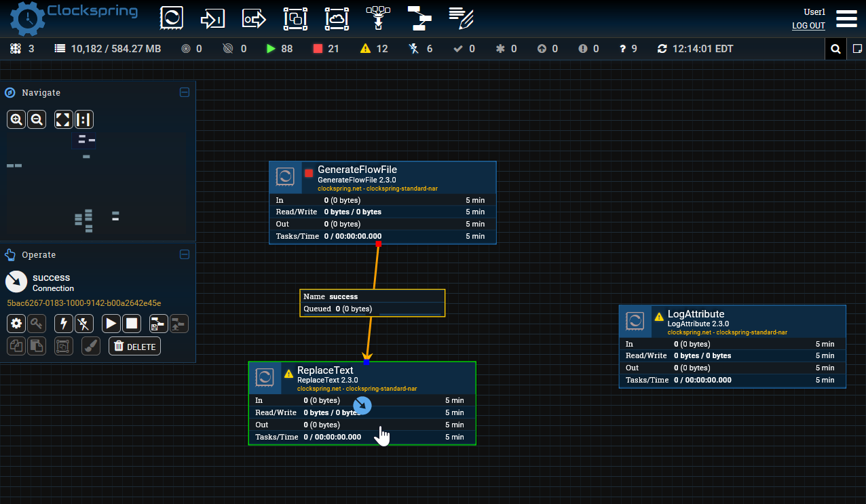Open configuration via the gear icon in Operate
The image size is (866, 504).
click(x=16, y=324)
